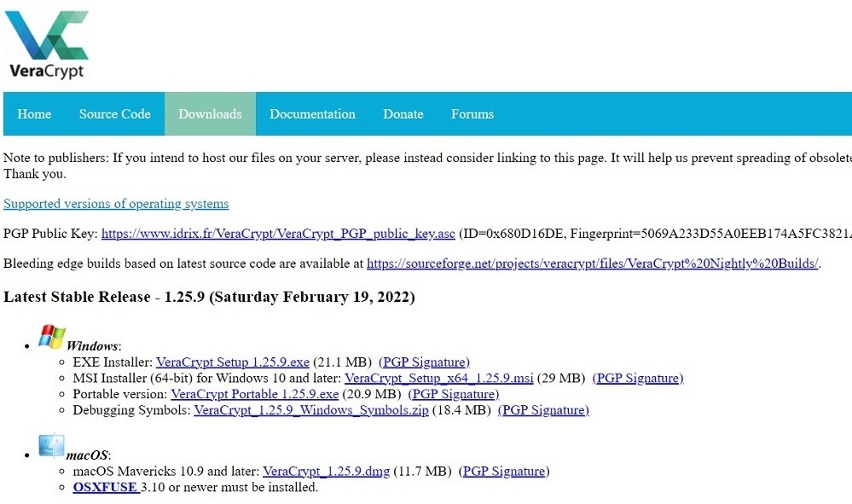Open the OSXFUSE link

click(x=106, y=487)
